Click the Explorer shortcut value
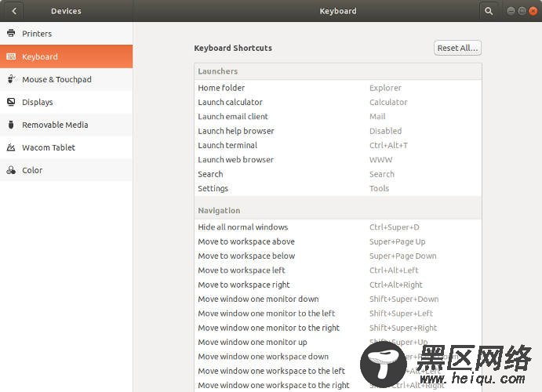This screenshot has width=542, height=392. pos(385,88)
